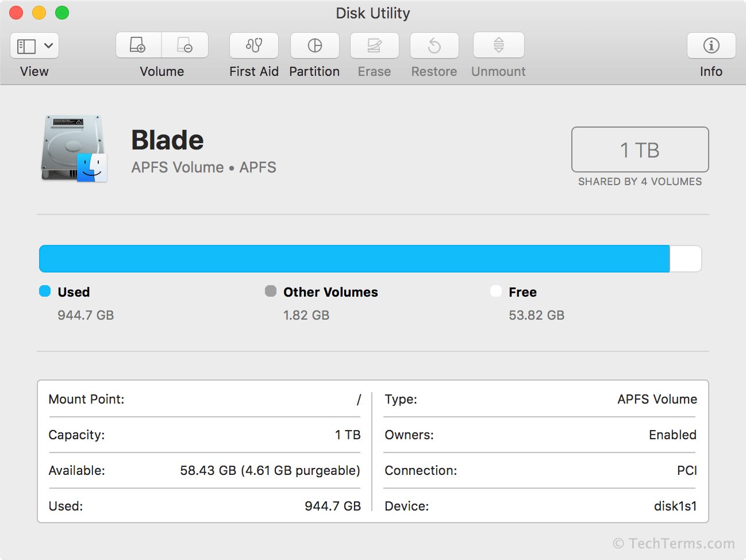Click the Erase toolbar icon

point(375,45)
